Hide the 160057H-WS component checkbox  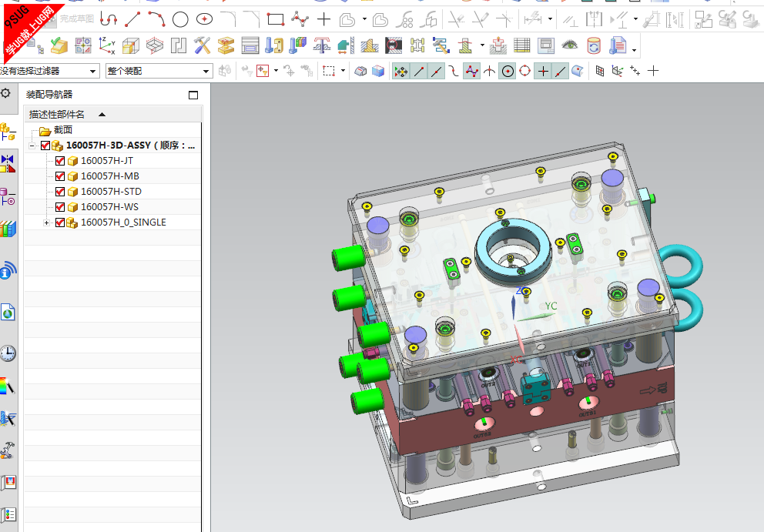[x=60, y=207]
